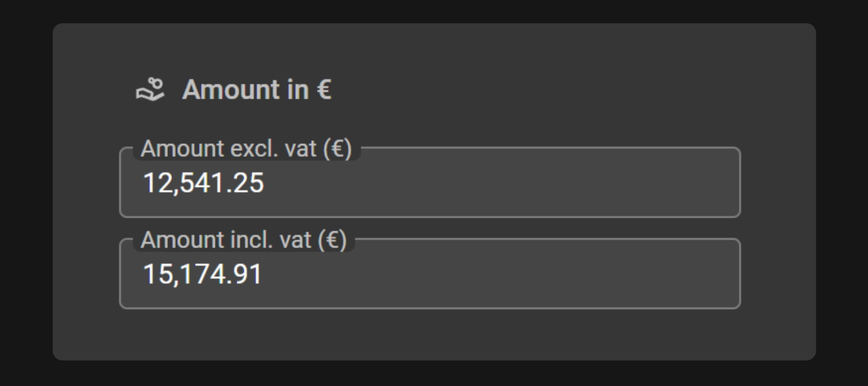Click the (€) in the excl. vat label
The height and width of the screenshot is (386, 868).
point(337,149)
